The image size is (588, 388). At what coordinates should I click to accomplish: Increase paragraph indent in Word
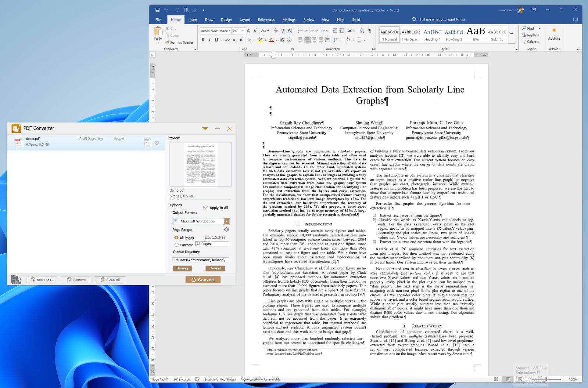pos(341,31)
